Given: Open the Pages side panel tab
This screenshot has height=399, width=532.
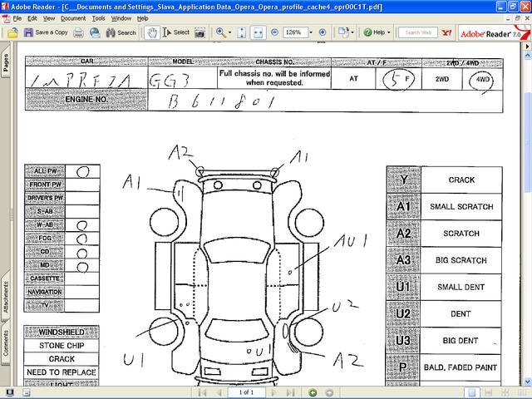Looking at the screenshot, I should pyautogui.click(x=6, y=63).
